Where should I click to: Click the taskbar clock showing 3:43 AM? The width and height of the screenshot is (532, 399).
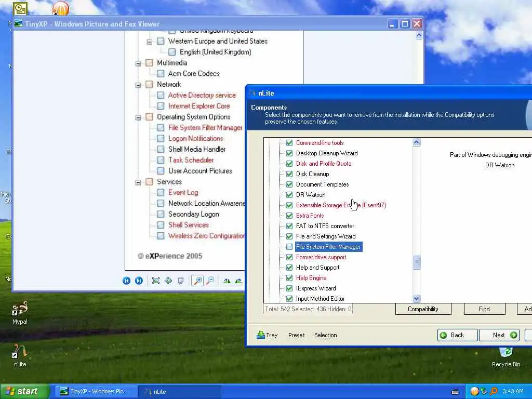(x=513, y=392)
